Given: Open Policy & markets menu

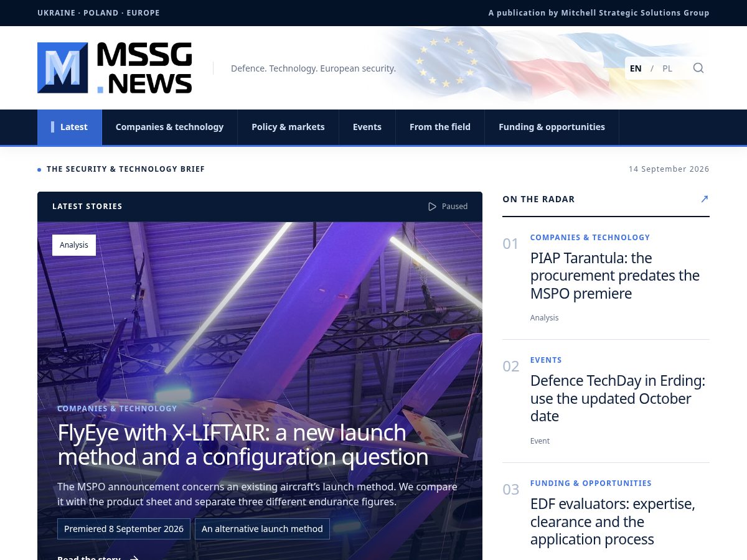Looking at the screenshot, I should point(288,127).
